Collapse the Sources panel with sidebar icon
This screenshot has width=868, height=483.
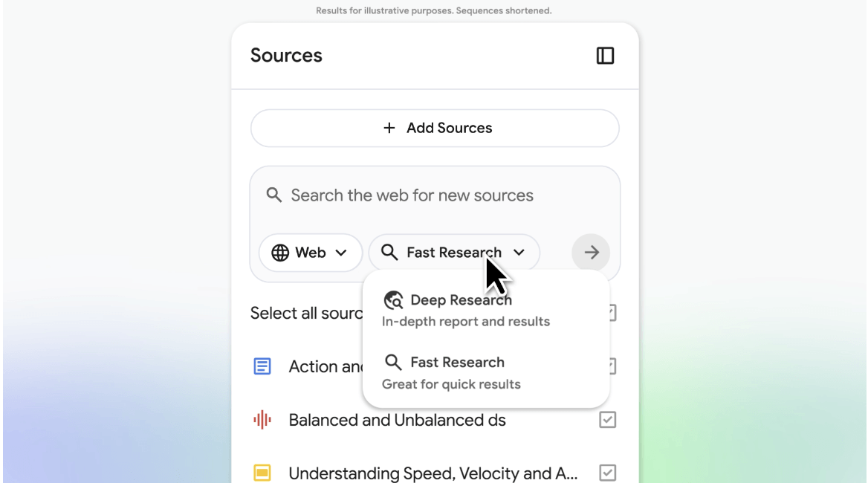pos(605,56)
